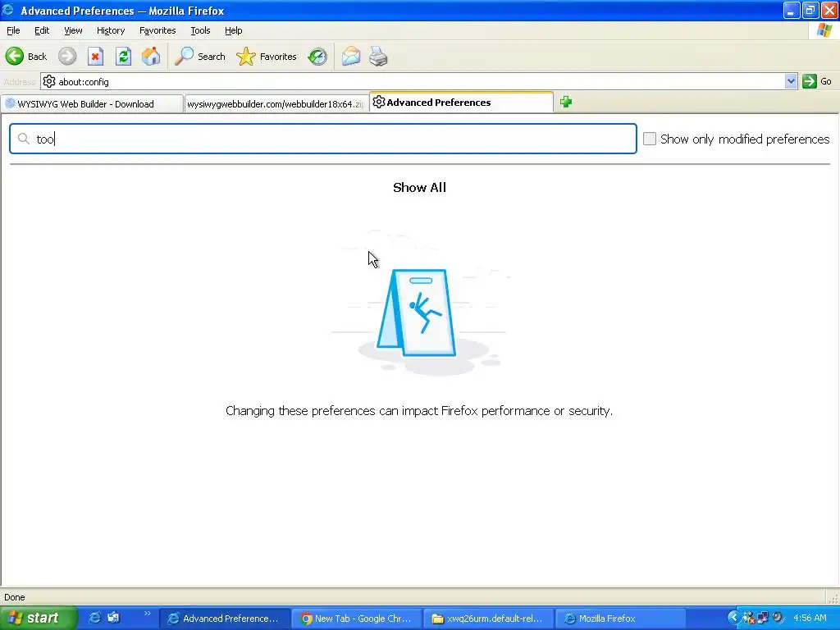Add a new tab with green plus
This screenshot has width=840, height=630.
point(566,102)
